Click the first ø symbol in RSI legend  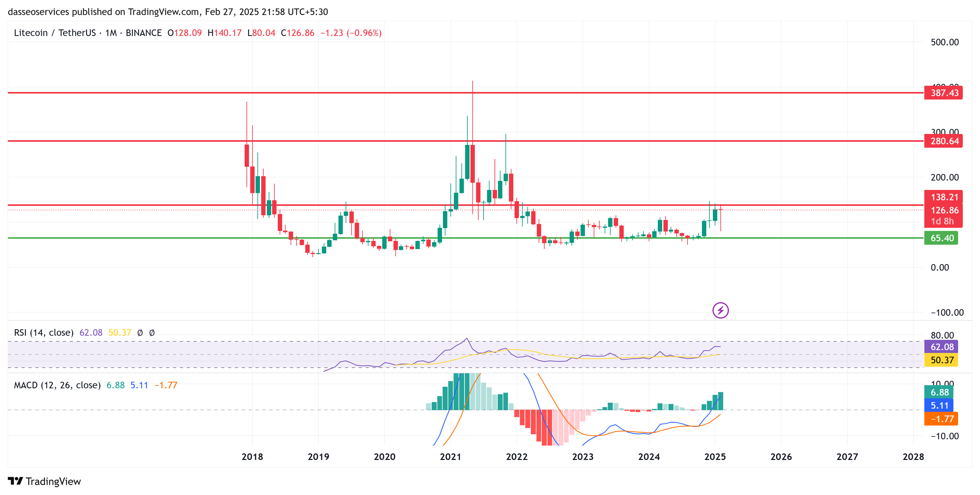pos(140,333)
